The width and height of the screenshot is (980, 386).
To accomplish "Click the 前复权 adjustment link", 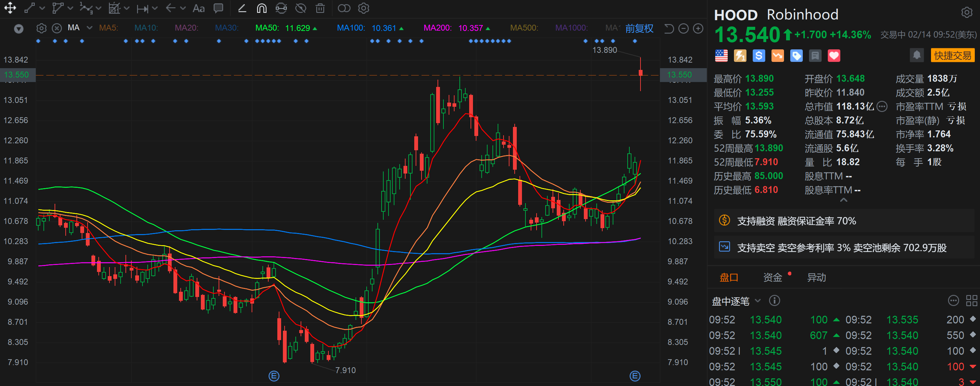I will coord(639,28).
